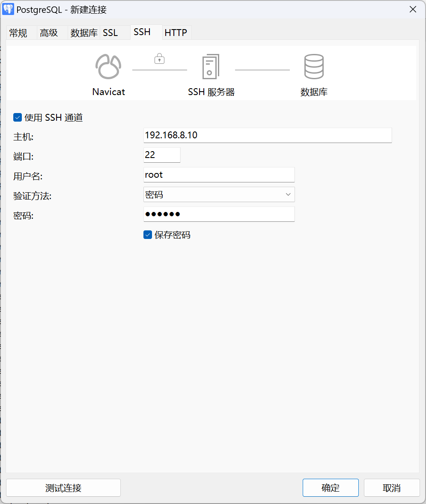Screen dimensions: 426x504
Task: Click the SSH server tower icon
Action: (211, 66)
